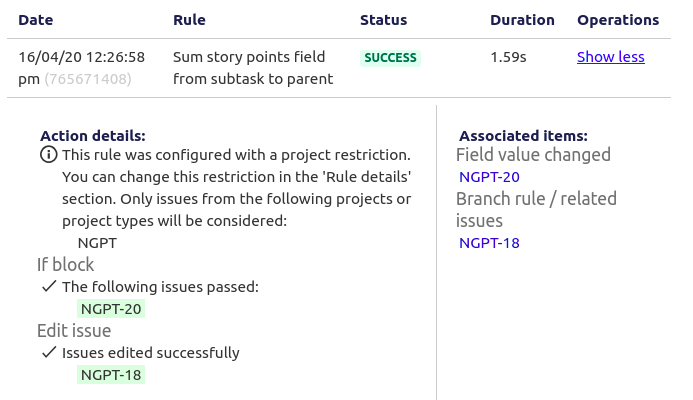Open NGPT-18 under Branch rule related issues
The width and height of the screenshot is (693, 400).
[489, 243]
